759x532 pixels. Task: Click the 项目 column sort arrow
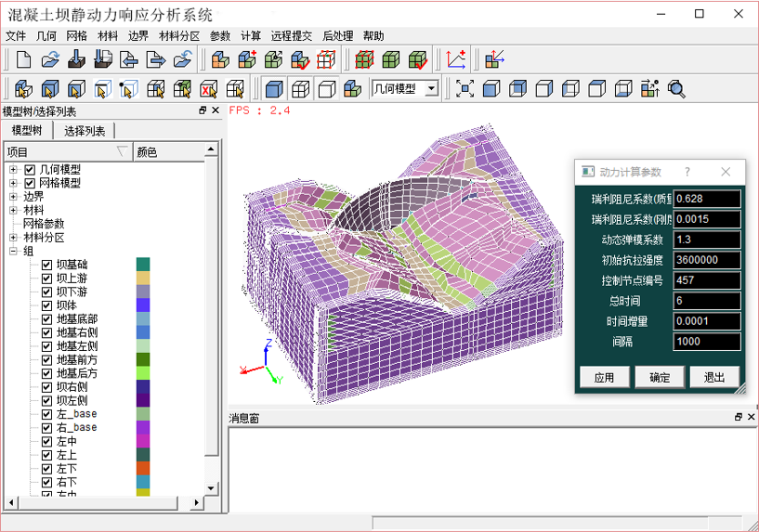tap(123, 152)
